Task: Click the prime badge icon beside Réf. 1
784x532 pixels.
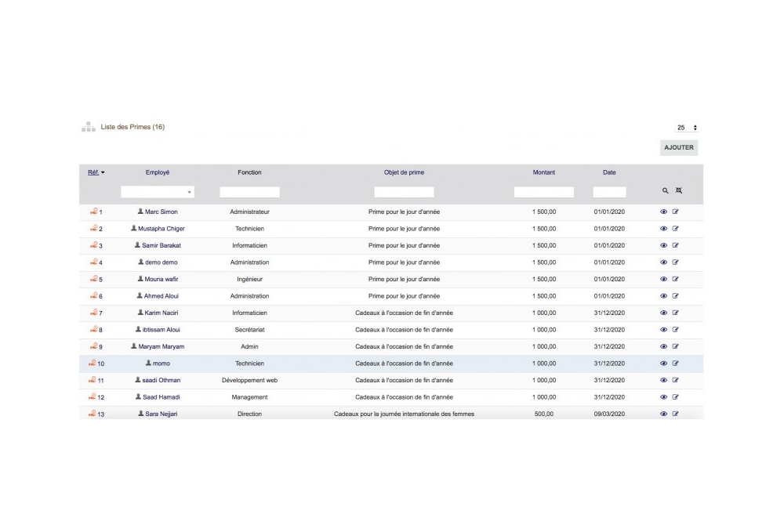Action: click(92, 212)
